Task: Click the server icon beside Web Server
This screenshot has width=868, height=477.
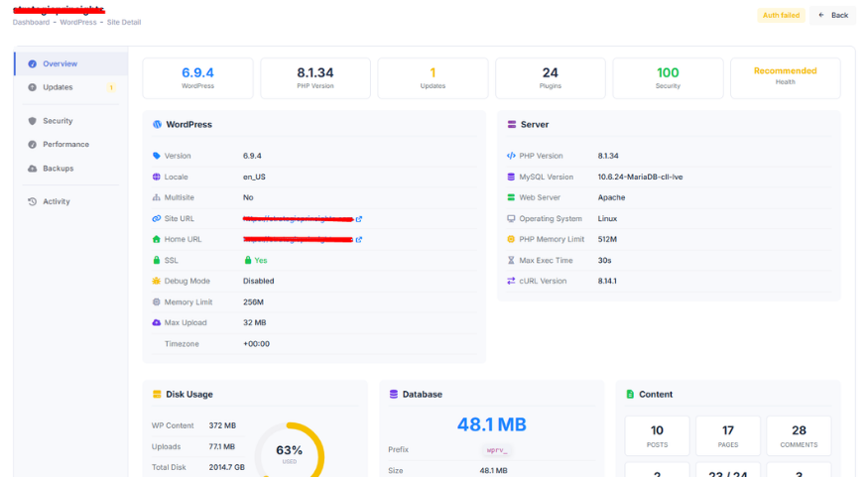Action: (x=511, y=197)
